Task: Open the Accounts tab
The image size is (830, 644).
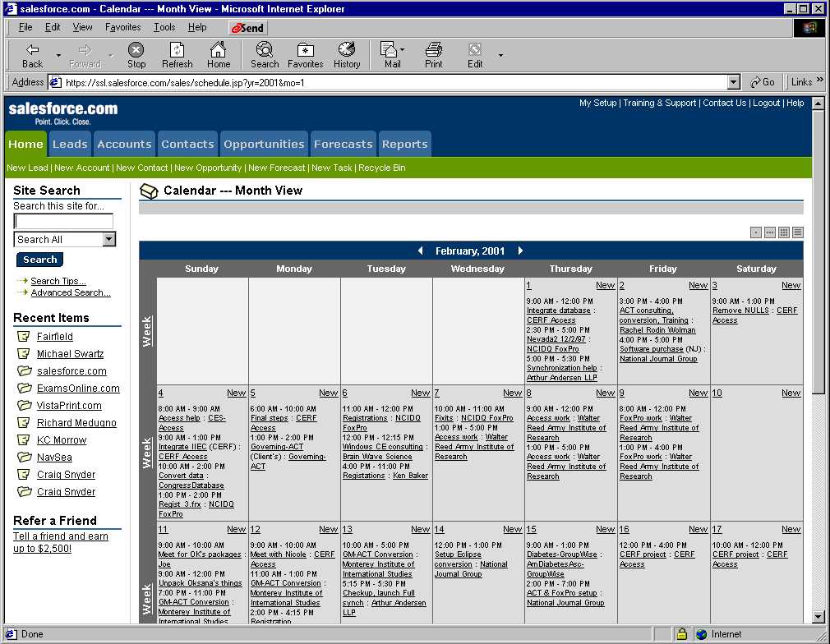Action: coord(124,144)
